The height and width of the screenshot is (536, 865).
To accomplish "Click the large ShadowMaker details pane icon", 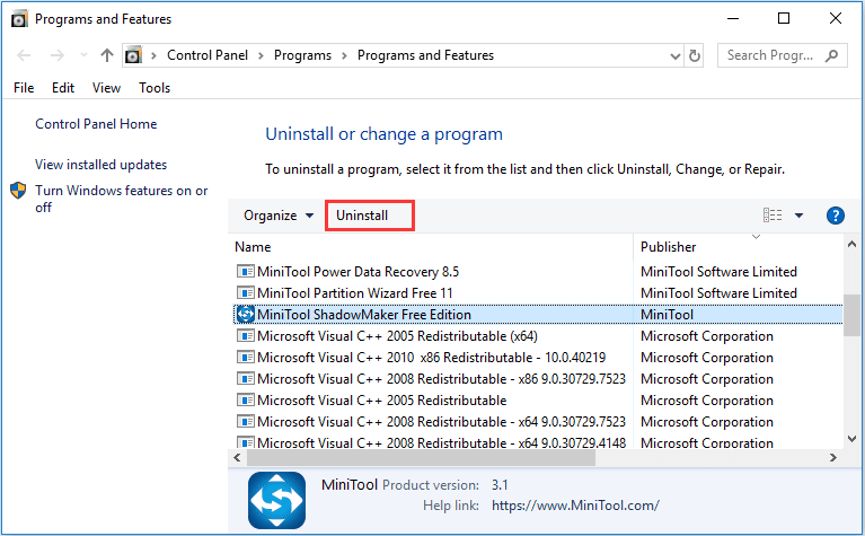I will tap(277, 501).
